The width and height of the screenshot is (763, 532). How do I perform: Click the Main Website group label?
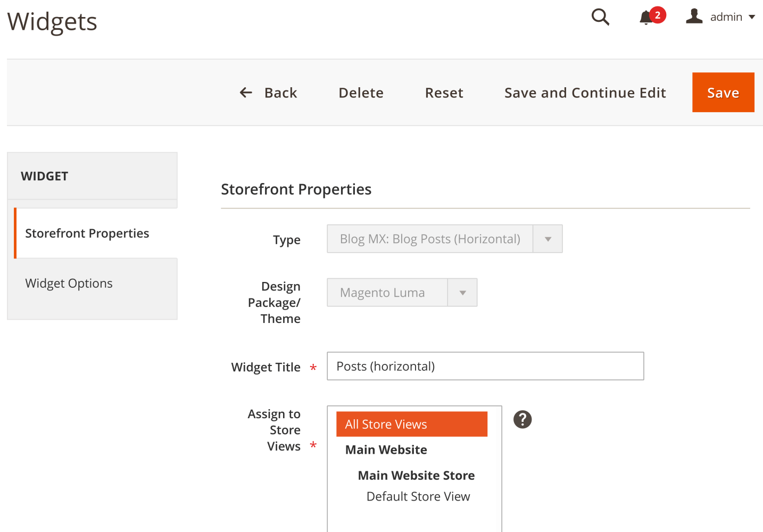pyautogui.click(x=386, y=450)
